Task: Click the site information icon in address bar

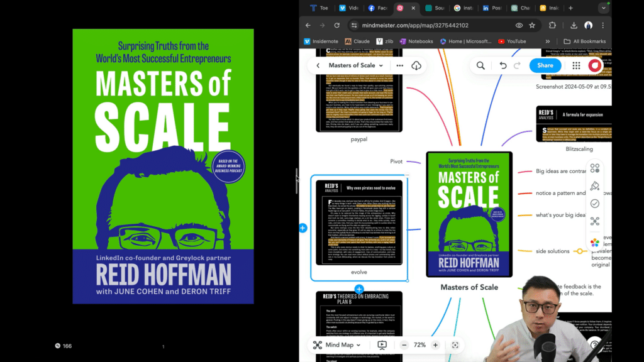Action: (353, 25)
